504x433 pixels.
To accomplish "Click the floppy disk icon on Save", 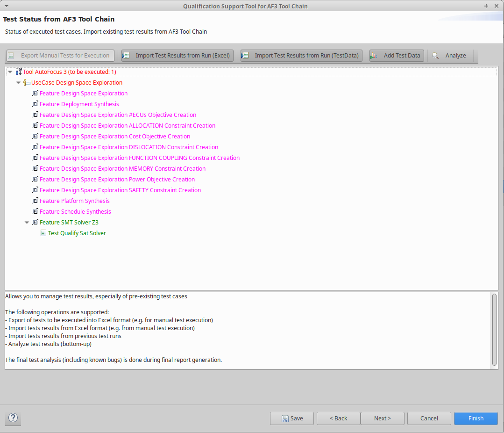I will click(285, 419).
